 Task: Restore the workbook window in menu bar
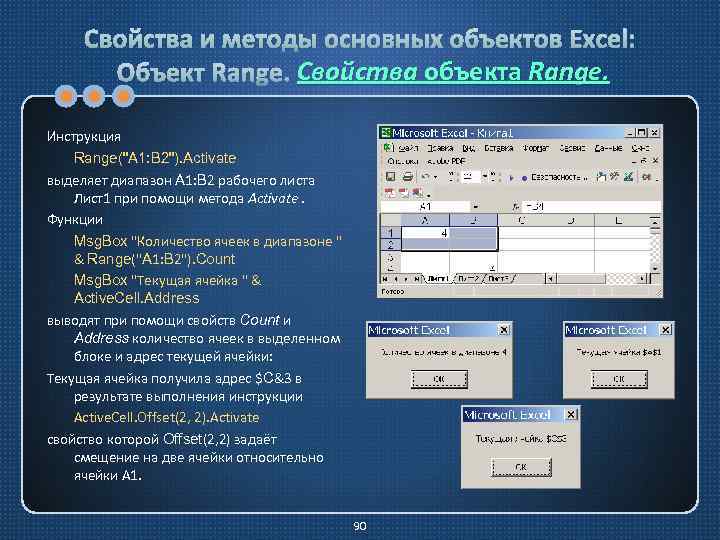(644, 161)
